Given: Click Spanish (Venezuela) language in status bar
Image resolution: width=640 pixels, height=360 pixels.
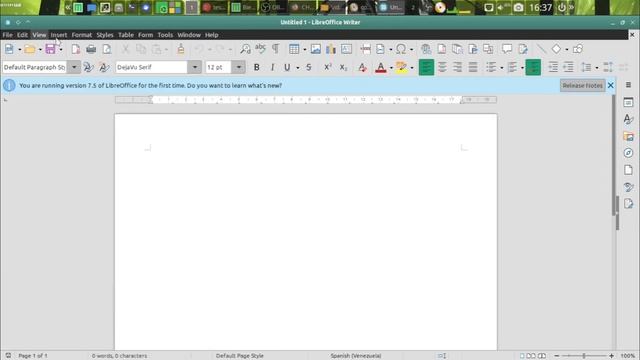Looking at the screenshot, I should pos(356,356).
